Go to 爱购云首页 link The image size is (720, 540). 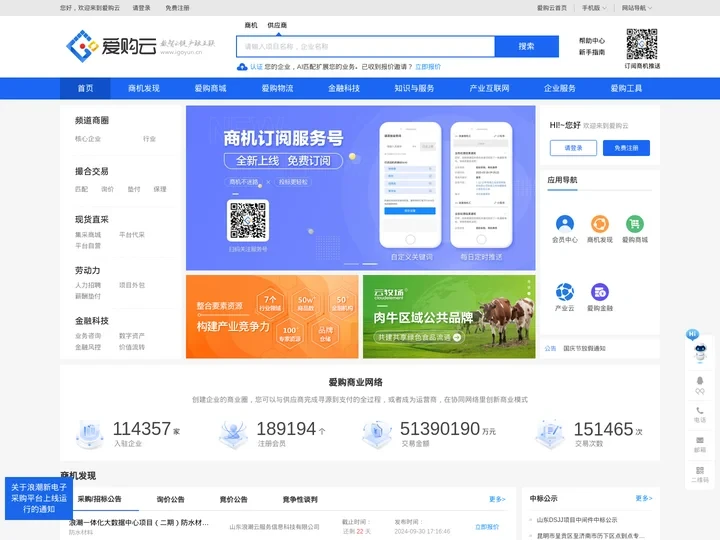coord(552,8)
